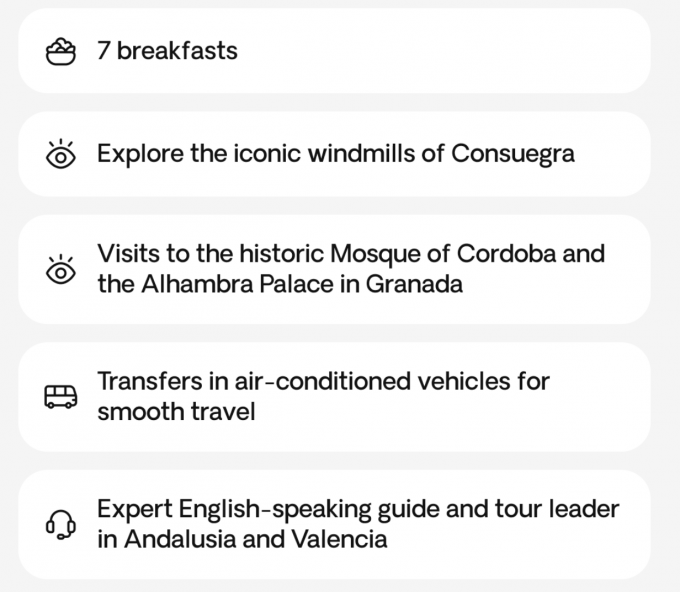The image size is (680, 592).
Task: Click 'Transfers in air-conditioned vehicles for' line
Action: pos(323,381)
